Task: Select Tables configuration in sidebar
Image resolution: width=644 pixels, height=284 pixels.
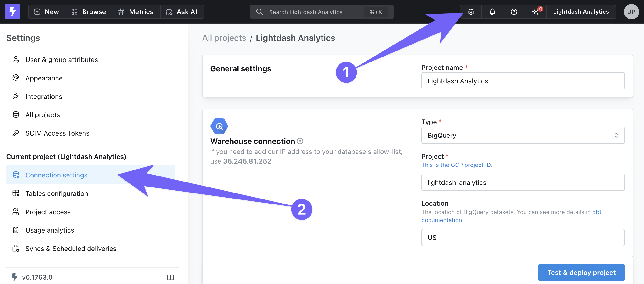Action: [x=57, y=193]
